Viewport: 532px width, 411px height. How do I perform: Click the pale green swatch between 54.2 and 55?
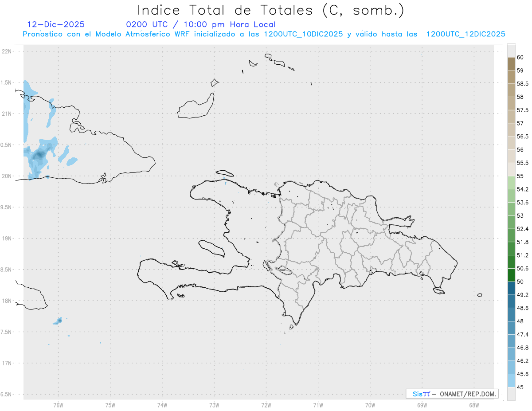[x=511, y=183]
